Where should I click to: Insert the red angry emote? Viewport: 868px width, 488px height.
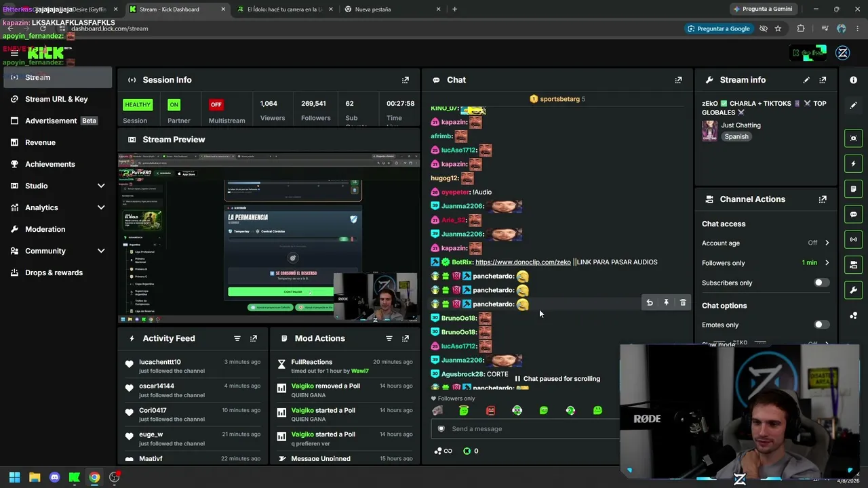tap(490, 410)
